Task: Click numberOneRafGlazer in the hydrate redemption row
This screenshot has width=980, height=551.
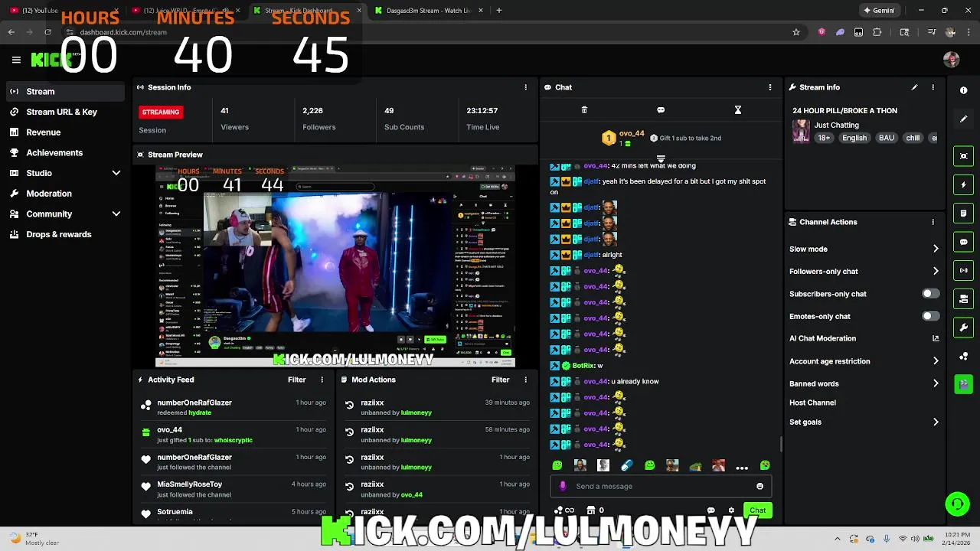Action: (194, 403)
